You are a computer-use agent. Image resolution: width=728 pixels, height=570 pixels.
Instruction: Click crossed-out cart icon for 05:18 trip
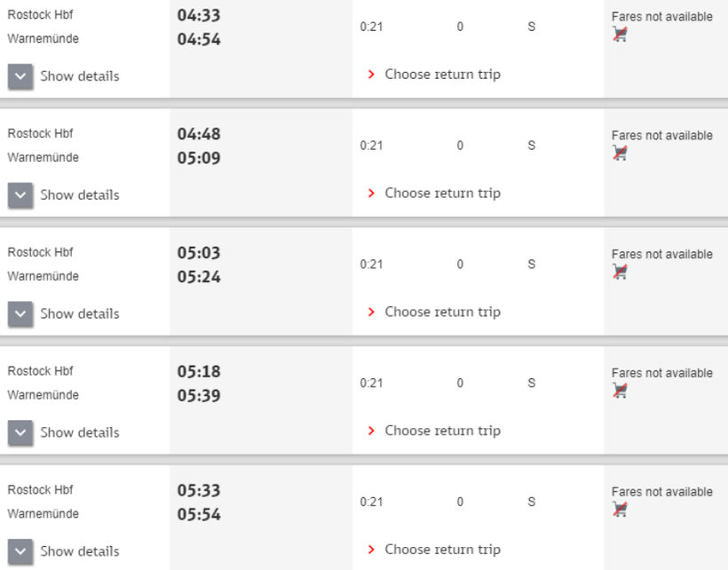(x=620, y=391)
